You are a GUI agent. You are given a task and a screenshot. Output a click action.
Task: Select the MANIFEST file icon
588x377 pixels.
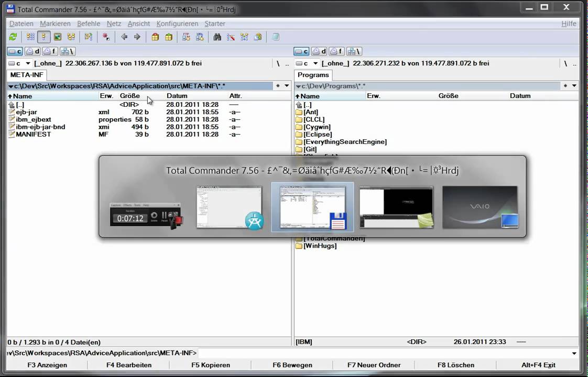coord(12,134)
